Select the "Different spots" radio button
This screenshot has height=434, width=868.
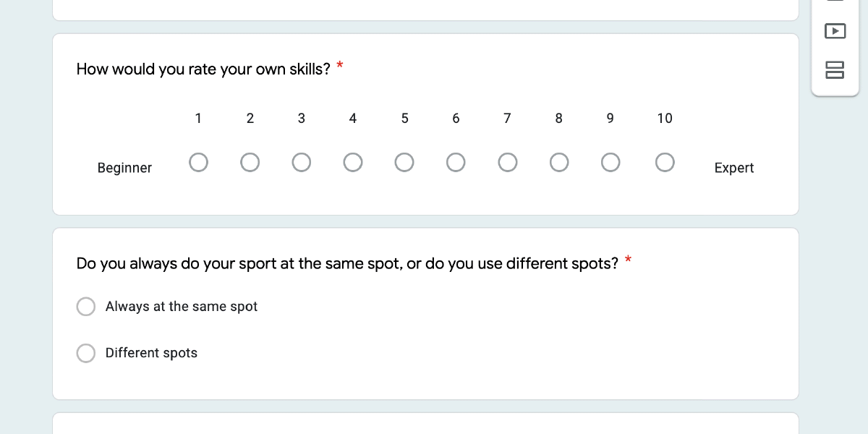pyautogui.click(x=86, y=353)
